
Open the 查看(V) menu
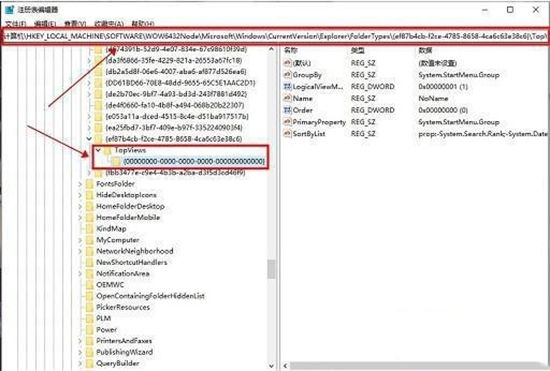75,24
